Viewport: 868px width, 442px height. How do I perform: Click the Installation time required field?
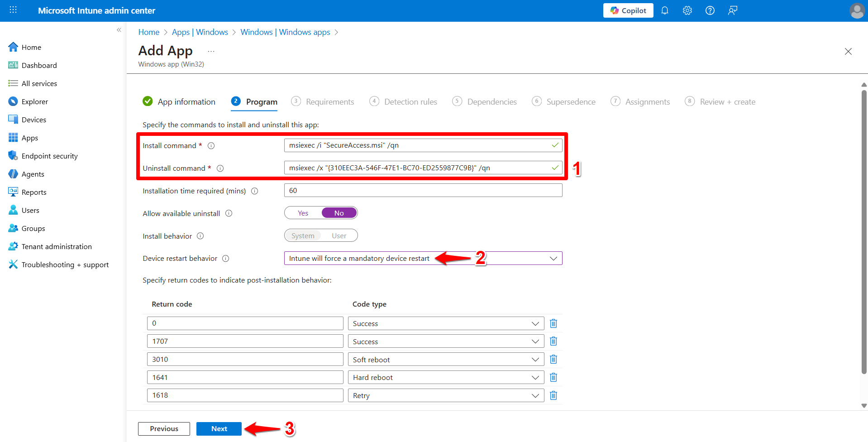(423, 190)
